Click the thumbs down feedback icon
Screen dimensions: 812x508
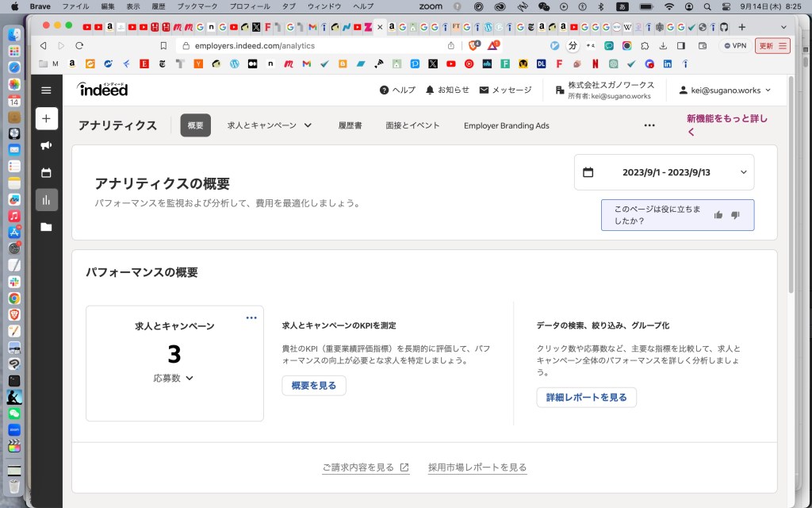tap(735, 215)
